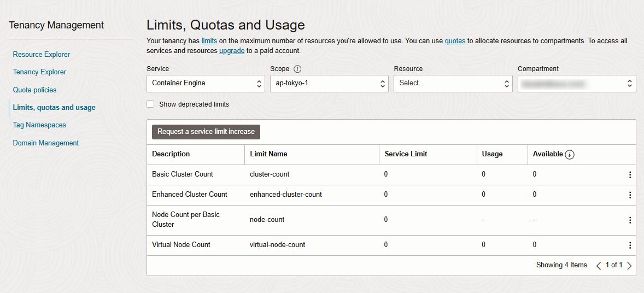Open Domain Management in sidebar
This screenshot has height=293, width=644.
pos(46,143)
